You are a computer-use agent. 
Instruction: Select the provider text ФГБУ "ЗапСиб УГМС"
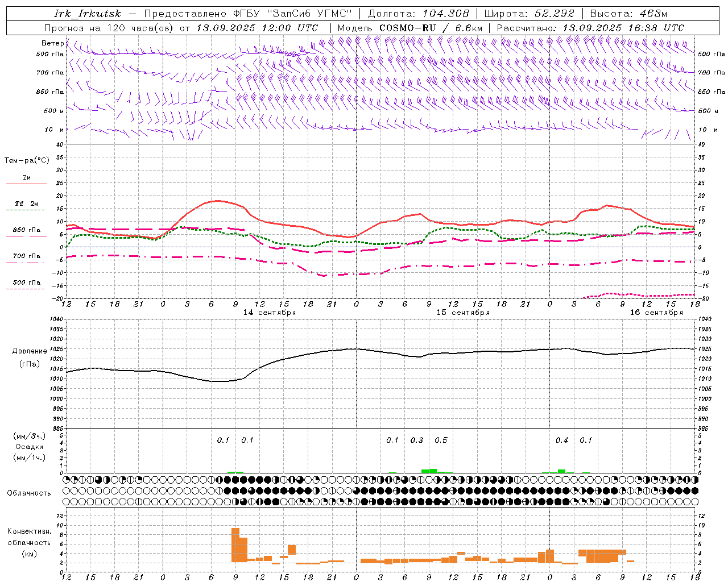tap(292, 14)
